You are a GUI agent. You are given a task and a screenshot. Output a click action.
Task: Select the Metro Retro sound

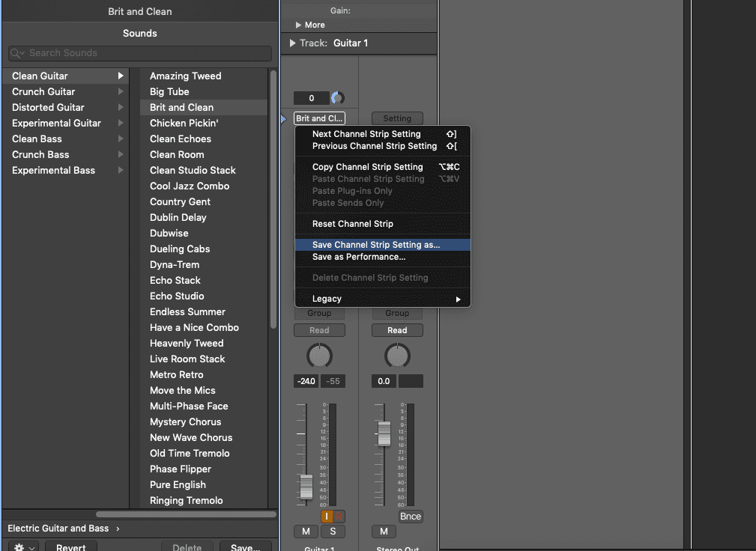click(204, 375)
